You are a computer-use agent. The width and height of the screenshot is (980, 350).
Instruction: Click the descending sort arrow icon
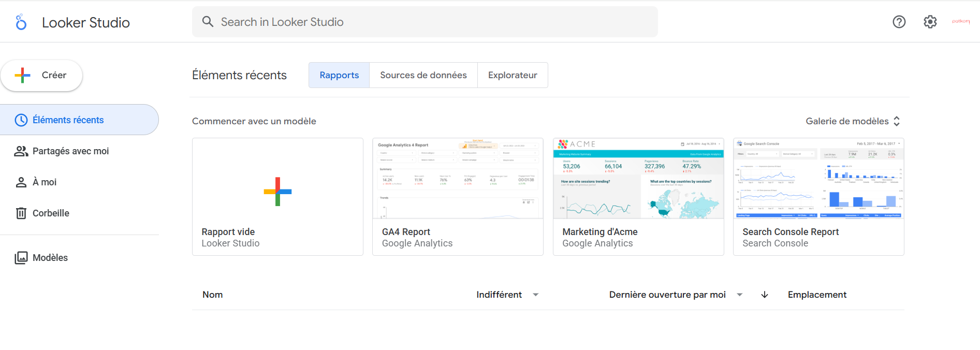coord(765,295)
